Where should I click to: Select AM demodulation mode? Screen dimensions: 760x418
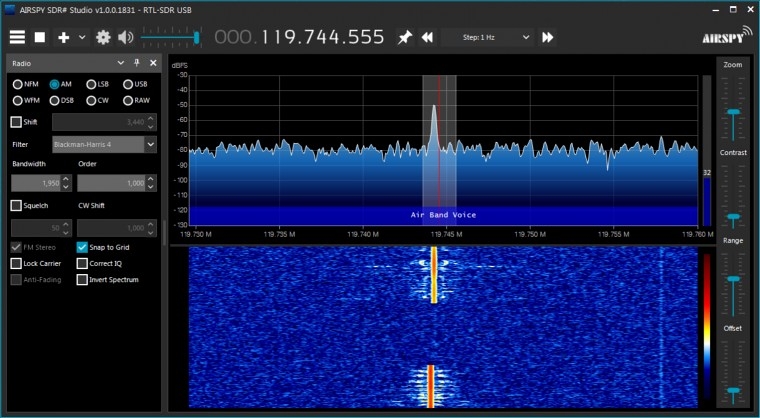(61, 84)
